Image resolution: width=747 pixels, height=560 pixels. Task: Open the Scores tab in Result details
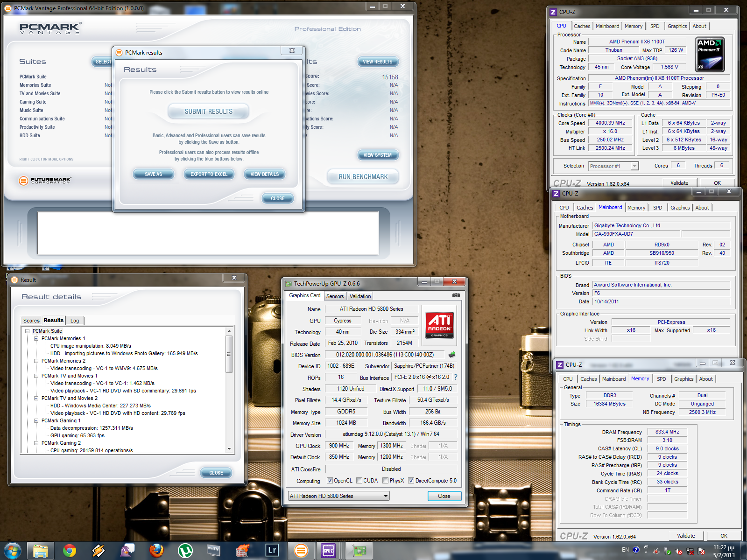(31, 321)
